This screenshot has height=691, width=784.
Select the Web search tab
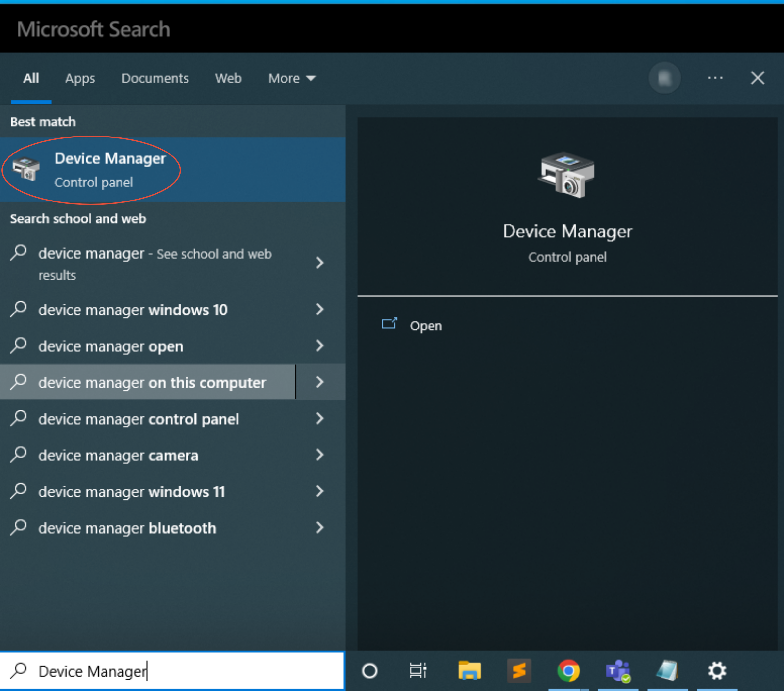click(x=228, y=78)
